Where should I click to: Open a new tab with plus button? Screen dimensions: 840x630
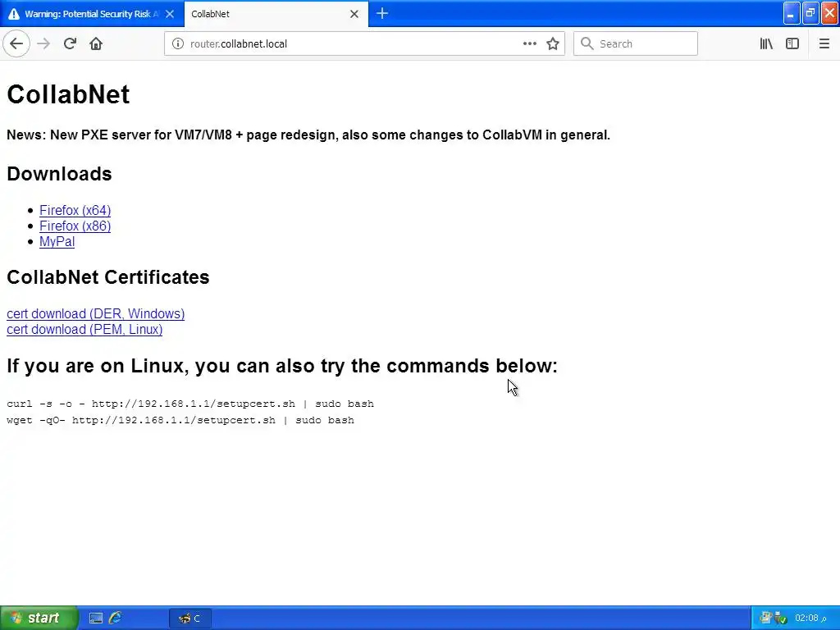click(382, 13)
